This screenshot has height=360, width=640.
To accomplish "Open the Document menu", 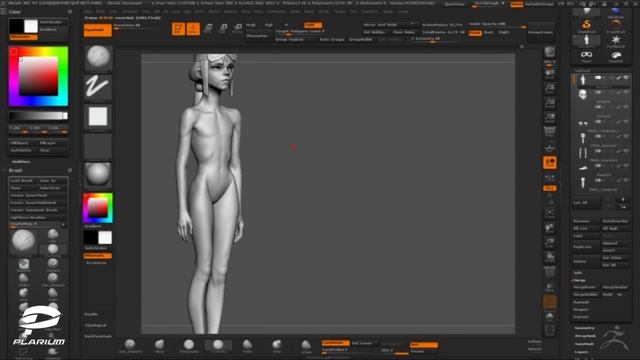I will (x=130, y=11).
